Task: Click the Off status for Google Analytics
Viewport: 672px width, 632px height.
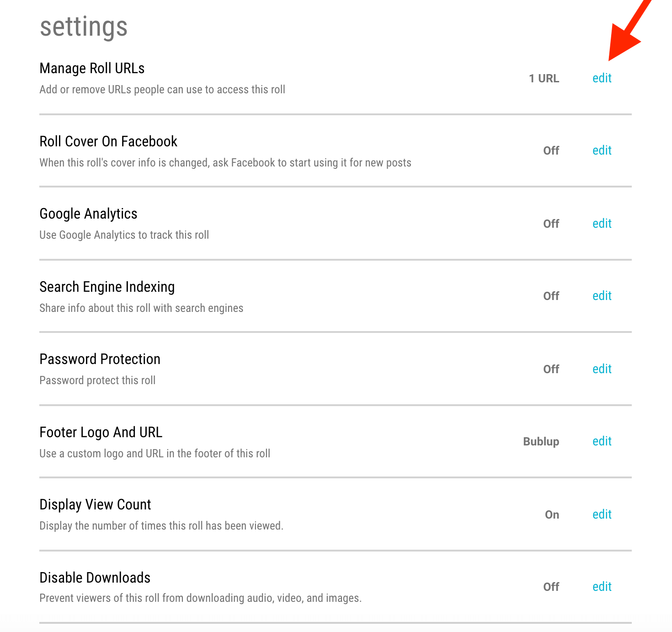Action: point(551,224)
